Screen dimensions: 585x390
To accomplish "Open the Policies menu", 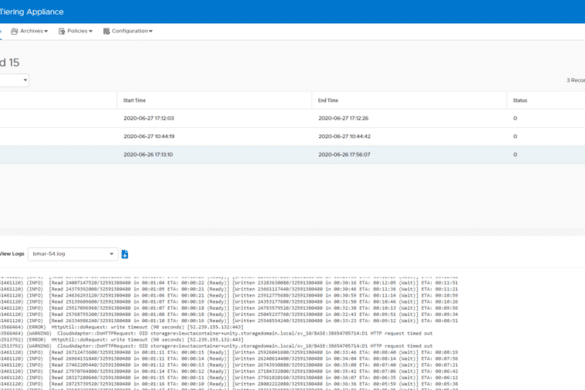I will pos(75,31).
